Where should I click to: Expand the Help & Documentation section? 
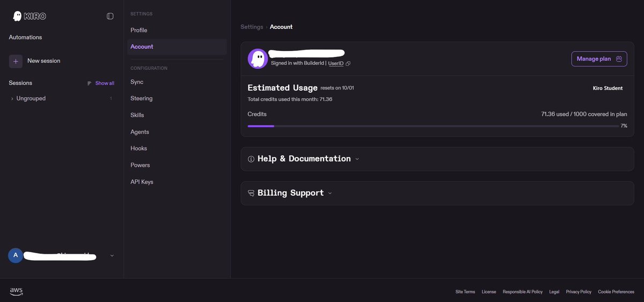pos(303,159)
